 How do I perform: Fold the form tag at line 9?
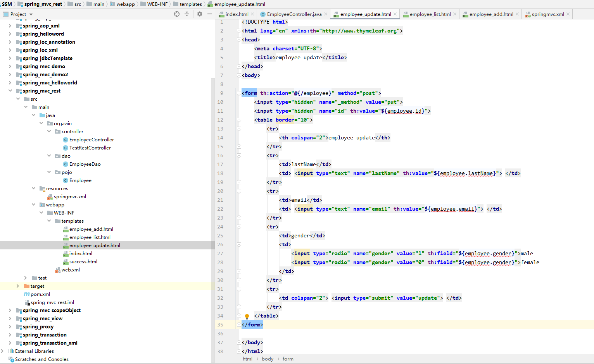tap(239, 93)
